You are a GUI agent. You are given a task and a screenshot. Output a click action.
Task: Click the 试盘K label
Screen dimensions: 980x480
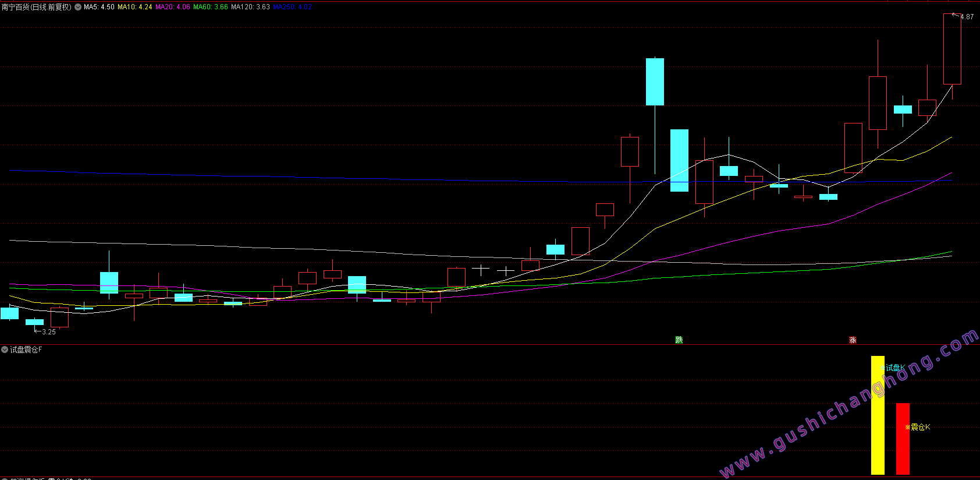[x=895, y=368]
